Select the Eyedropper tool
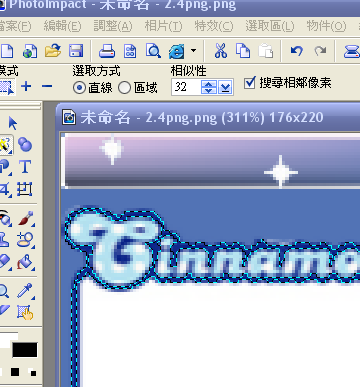Screen dimensions: 360x387 click(x=25, y=291)
